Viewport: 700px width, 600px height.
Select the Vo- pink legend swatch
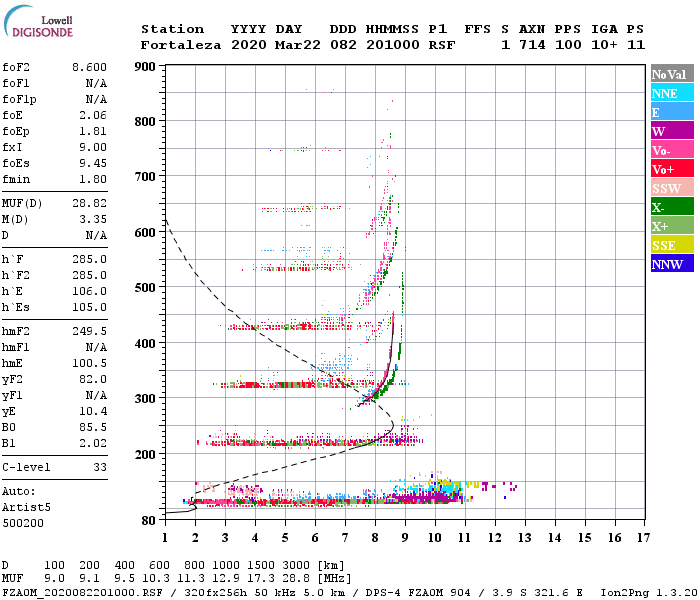click(x=672, y=150)
